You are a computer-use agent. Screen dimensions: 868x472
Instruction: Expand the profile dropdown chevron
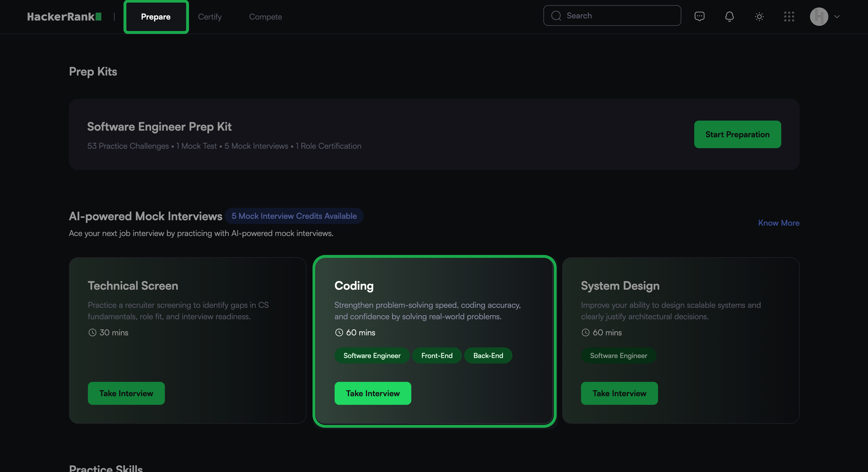point(837,16)
